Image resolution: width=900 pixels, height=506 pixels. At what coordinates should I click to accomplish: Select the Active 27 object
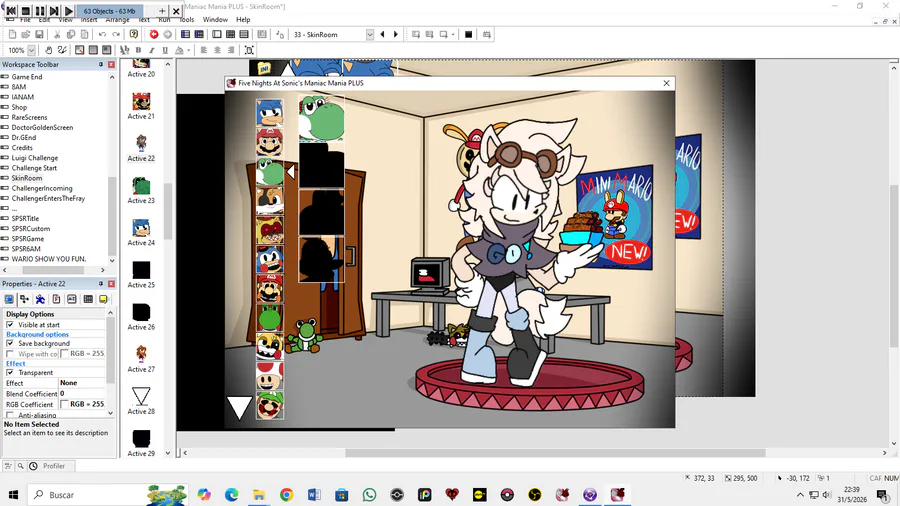[141, 359]
